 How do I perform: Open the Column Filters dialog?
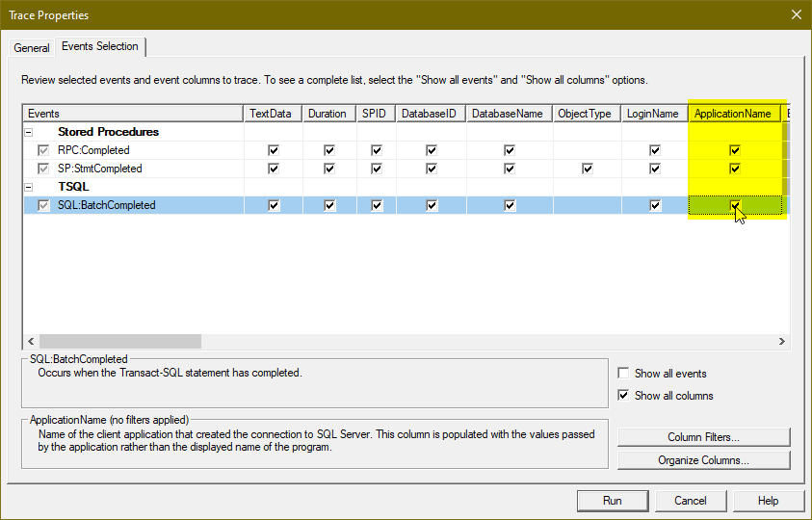coord(704,437)
